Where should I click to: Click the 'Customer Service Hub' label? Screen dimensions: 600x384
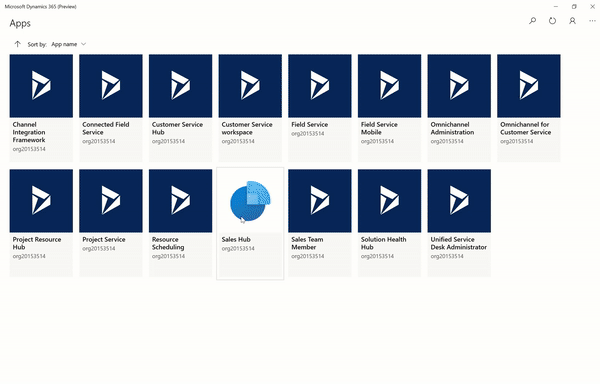click(177, 129)
